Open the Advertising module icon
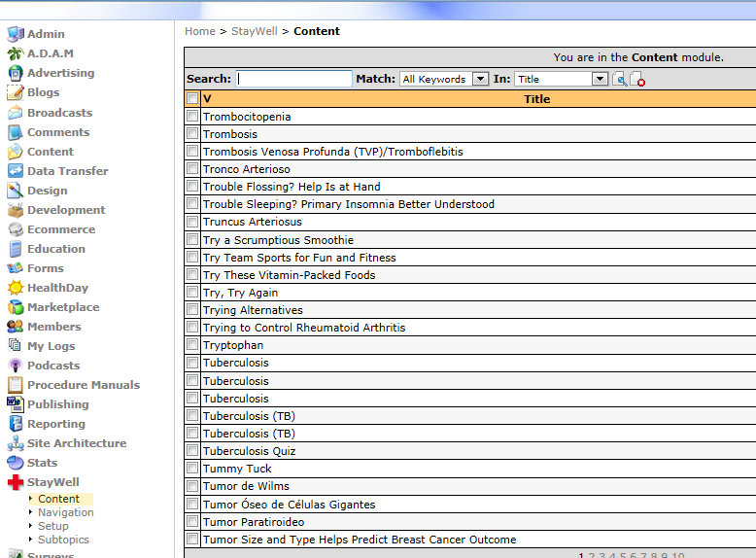The height and width of the screenshot is (558, 756). pyautogui.click(x=15, y=73)
